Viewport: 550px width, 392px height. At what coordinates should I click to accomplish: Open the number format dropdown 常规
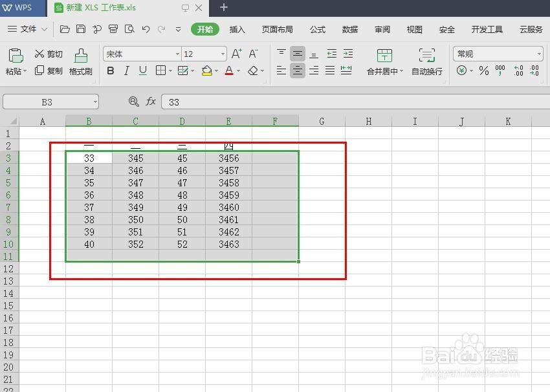[x=539, y=54]
